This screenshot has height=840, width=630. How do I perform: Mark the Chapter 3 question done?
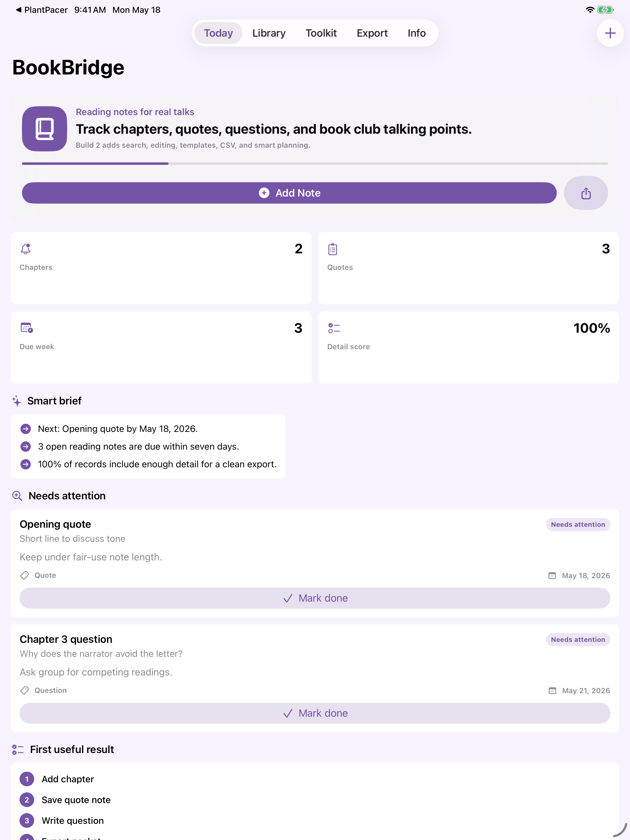click(x=315, y=713)
